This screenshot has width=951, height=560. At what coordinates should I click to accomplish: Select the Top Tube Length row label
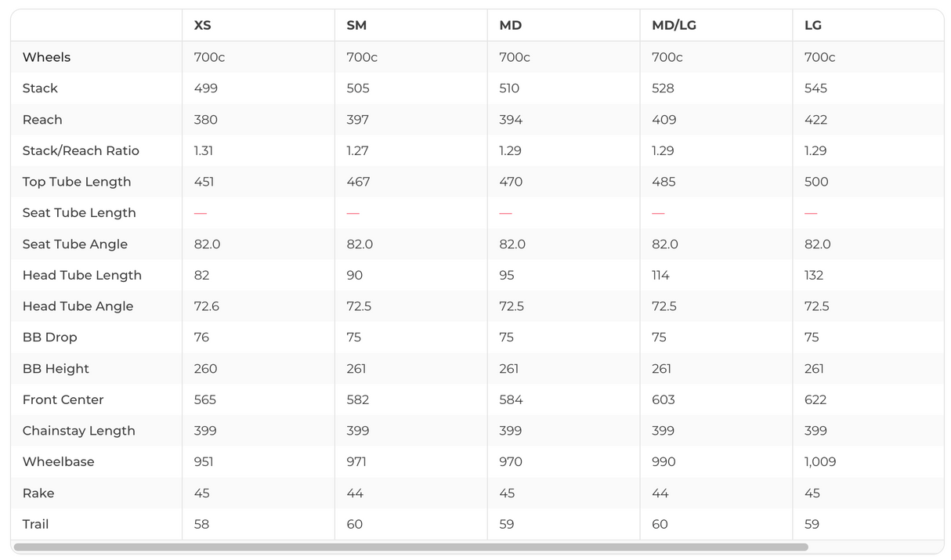(77, 182)
